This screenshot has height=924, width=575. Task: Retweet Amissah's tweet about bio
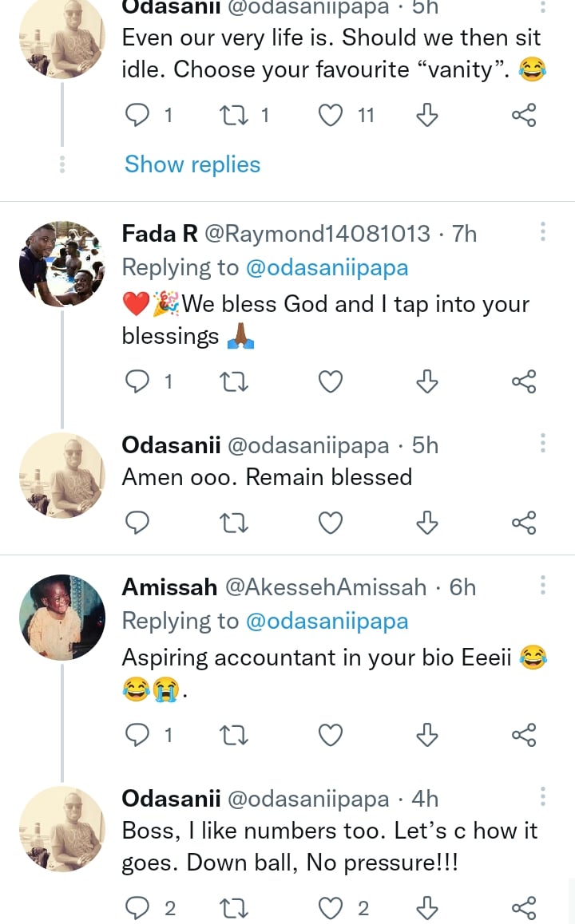click(234, 735)
